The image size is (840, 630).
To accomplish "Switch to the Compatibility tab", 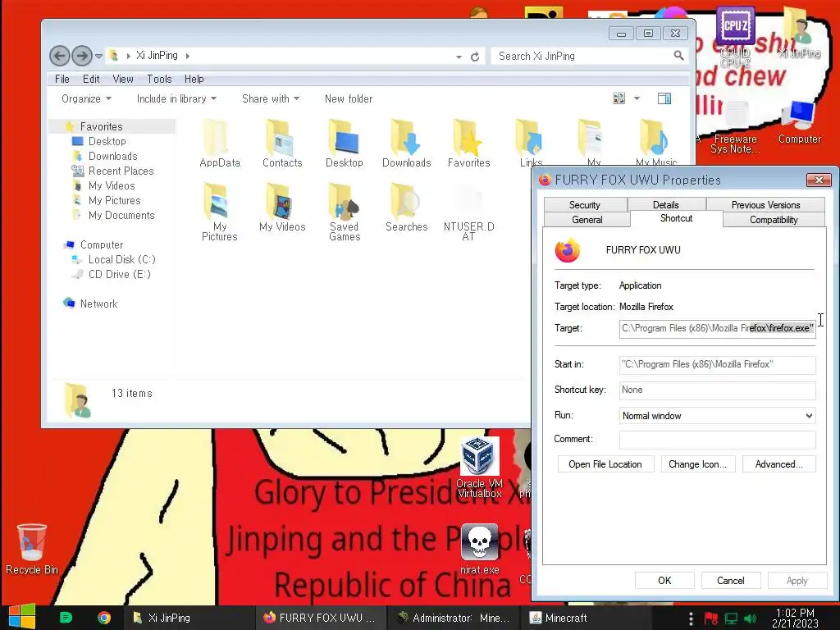I will 774,220.
